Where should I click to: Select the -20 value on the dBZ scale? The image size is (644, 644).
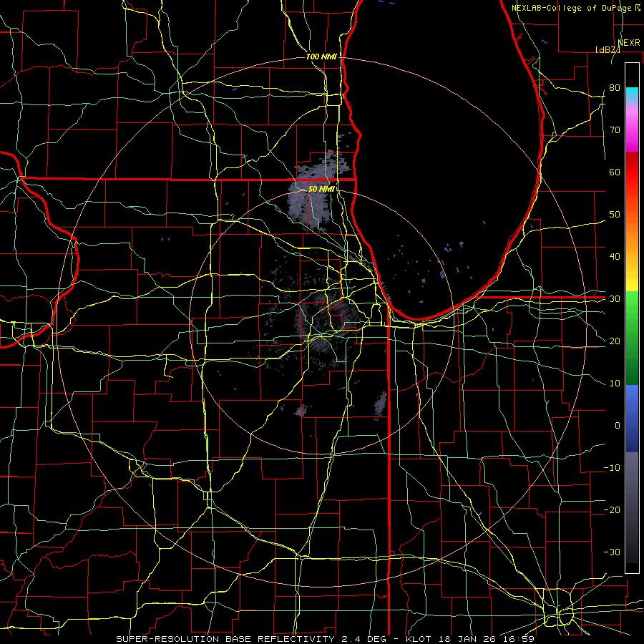[612, 509]
